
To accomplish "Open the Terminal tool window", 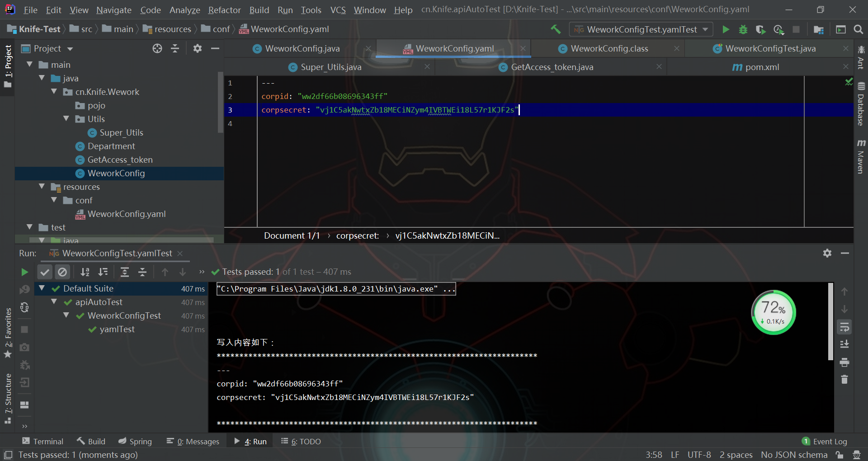I will [x=43, y=441].
